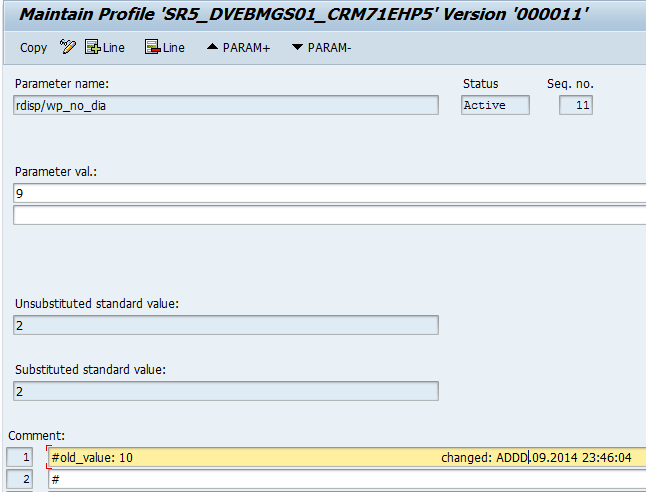Click the Substituted standard value field
The image size is (646, 492).
point(226,391)
